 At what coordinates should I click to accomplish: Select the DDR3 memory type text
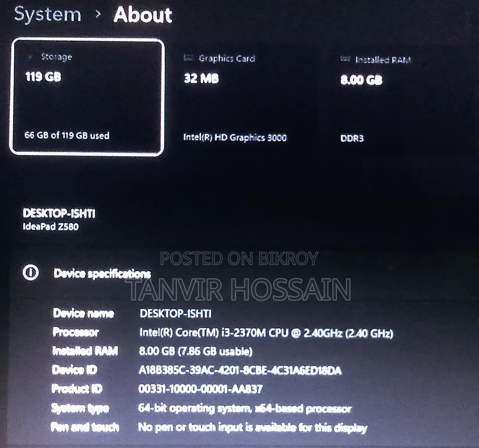(x=352, y=138)
